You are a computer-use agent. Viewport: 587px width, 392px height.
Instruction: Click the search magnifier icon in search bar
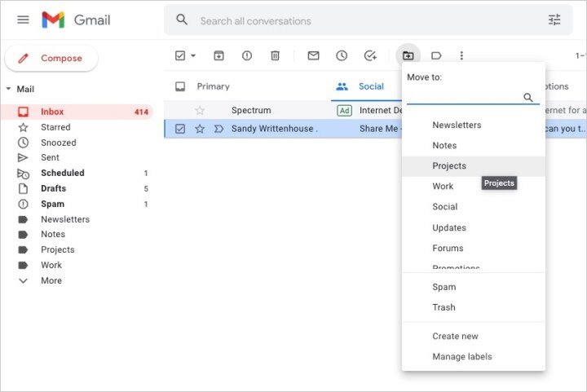click(182, 20)
